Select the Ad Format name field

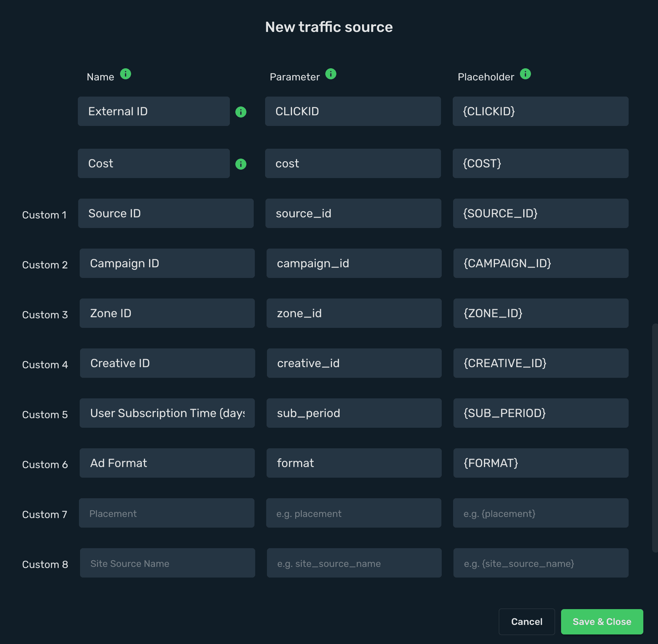167,463
